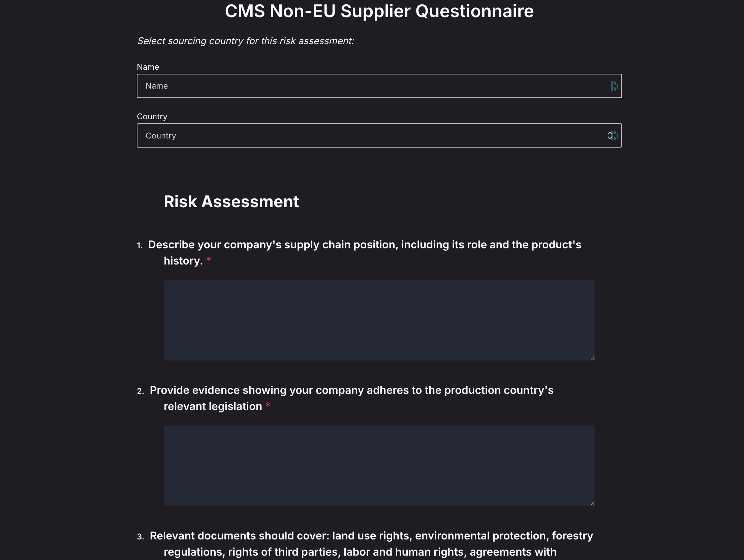Click question 3 text about relevant documents
Image resolution: width=744 pixels, height=560 pixels.
coord(371,536)
